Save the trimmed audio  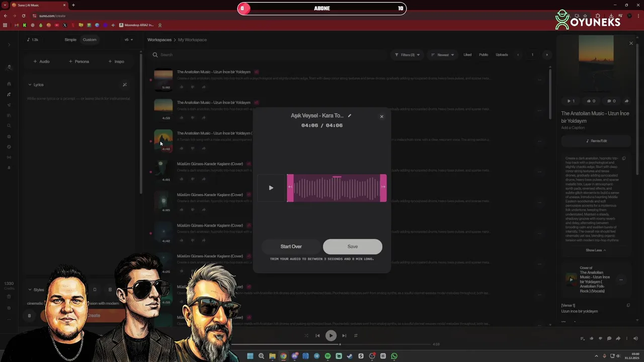353,246
